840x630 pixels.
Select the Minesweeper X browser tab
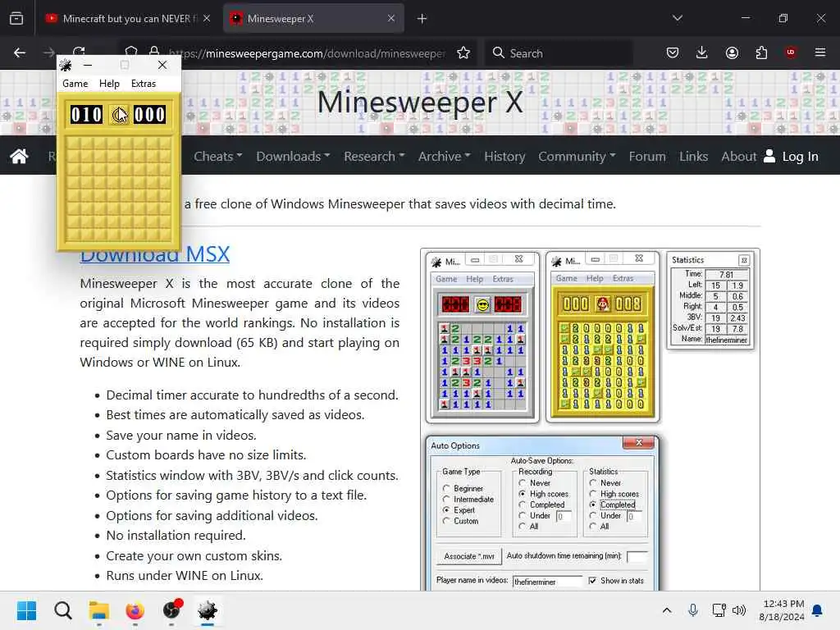point(313,19)
